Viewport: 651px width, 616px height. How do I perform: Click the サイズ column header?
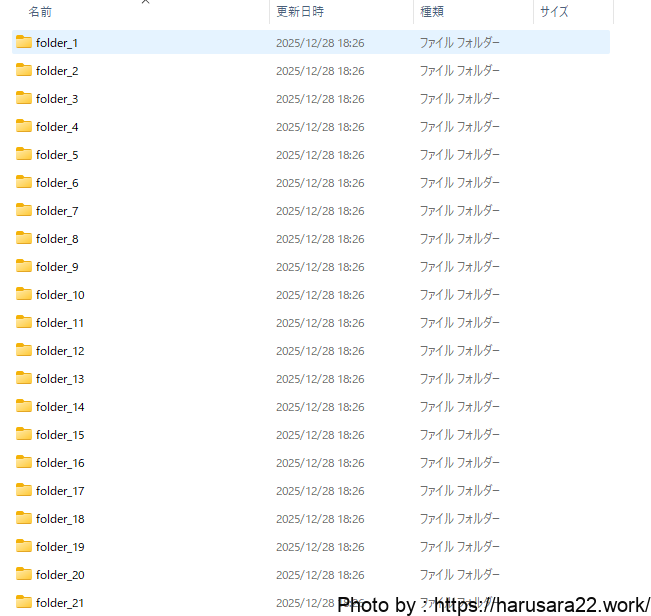554,12
